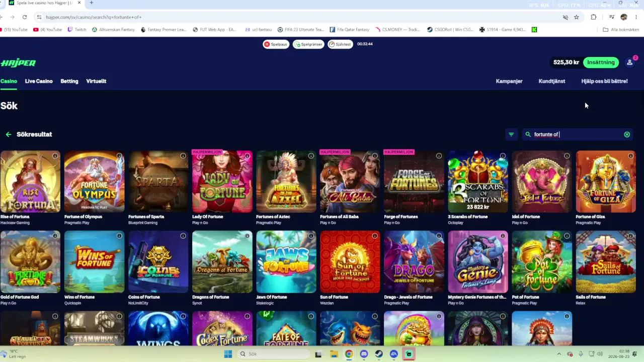
Task: Open the Fortune of Giza game thumbnail
Action: tap(606, 182)
